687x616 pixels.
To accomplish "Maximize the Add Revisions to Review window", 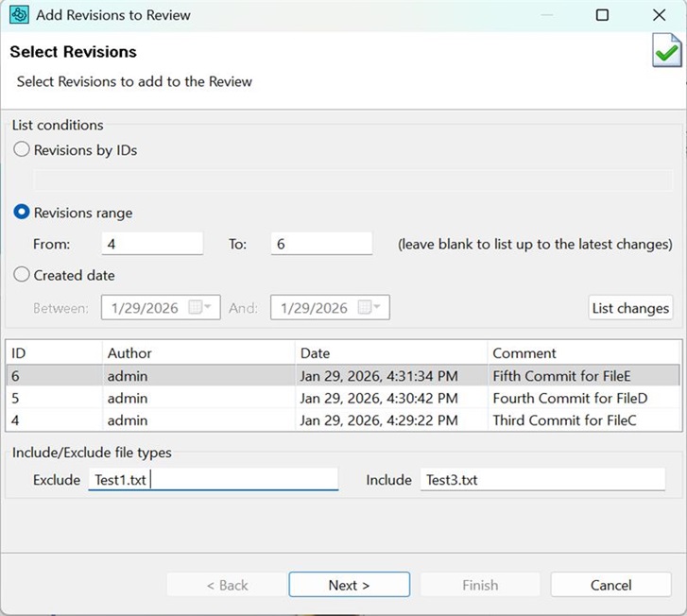I will (603, 15).
